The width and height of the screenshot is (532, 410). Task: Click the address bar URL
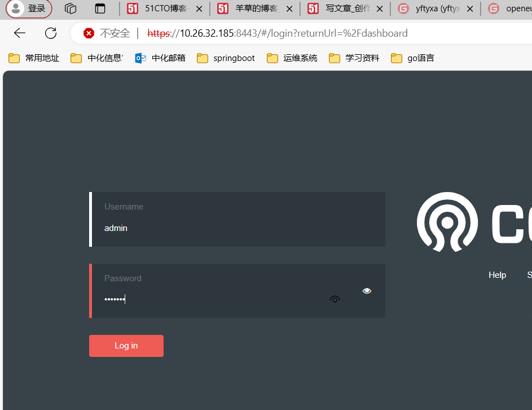(x=277, y=33)
